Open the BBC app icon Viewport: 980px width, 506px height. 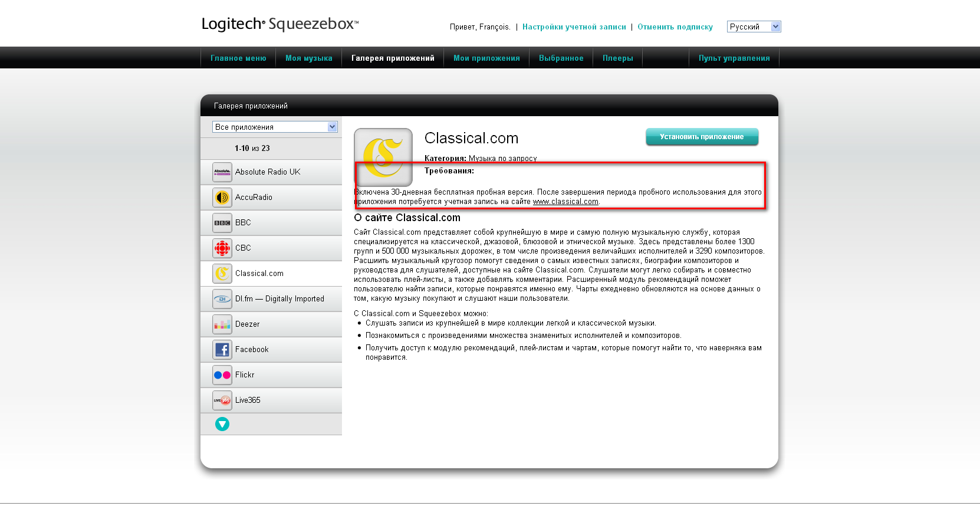[222, 223]
